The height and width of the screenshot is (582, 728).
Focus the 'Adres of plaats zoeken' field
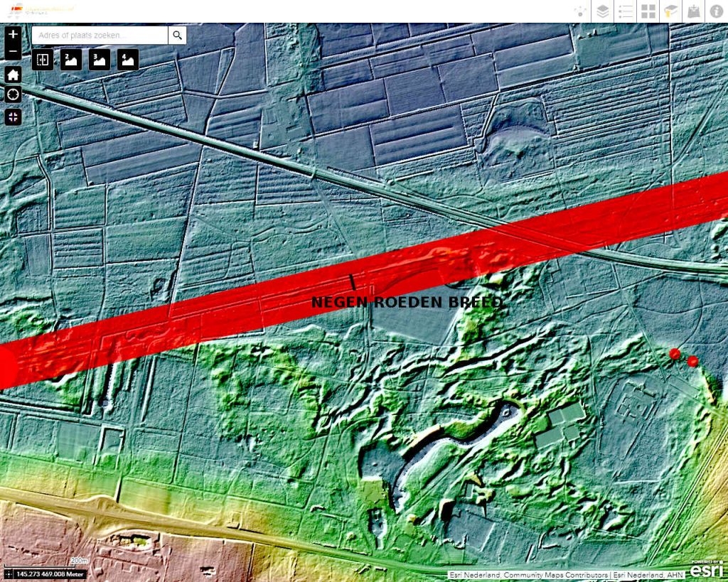click(x=100, y=35)
